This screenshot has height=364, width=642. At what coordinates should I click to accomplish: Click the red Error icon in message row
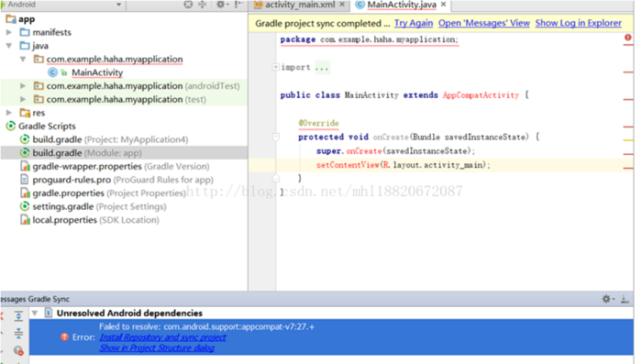65,337
